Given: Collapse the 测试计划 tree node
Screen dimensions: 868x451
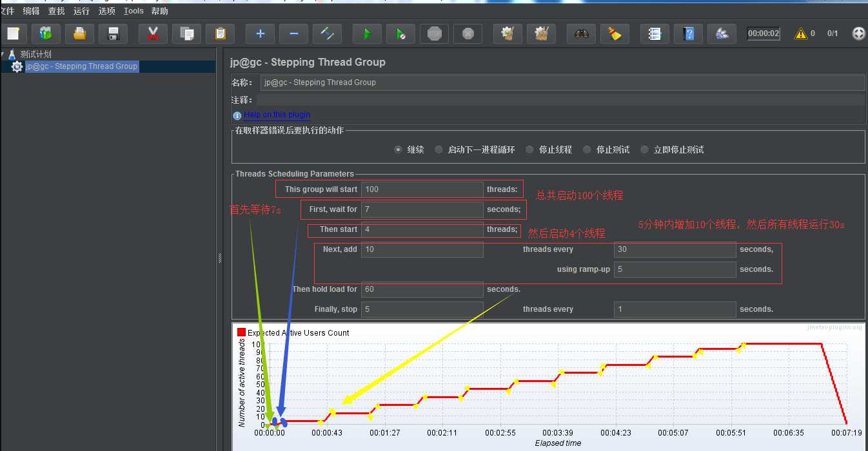Looking at the screenshot, I should coord(3,55).
